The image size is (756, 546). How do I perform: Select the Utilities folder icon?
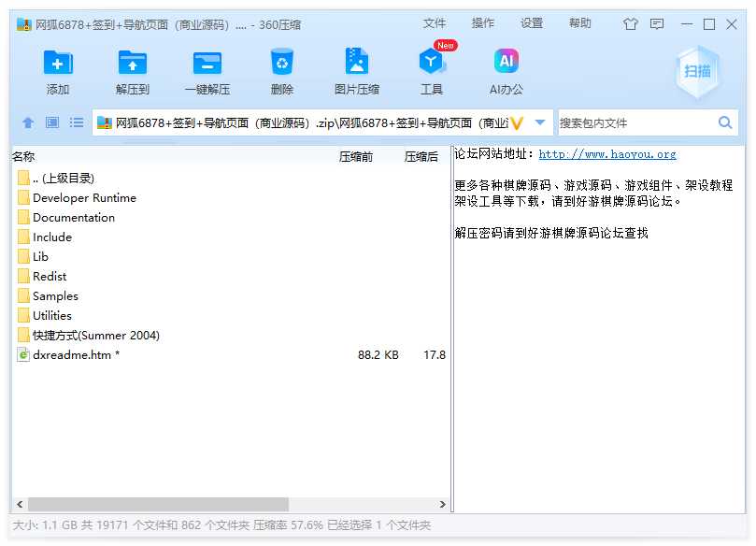[x=23, y=315]
